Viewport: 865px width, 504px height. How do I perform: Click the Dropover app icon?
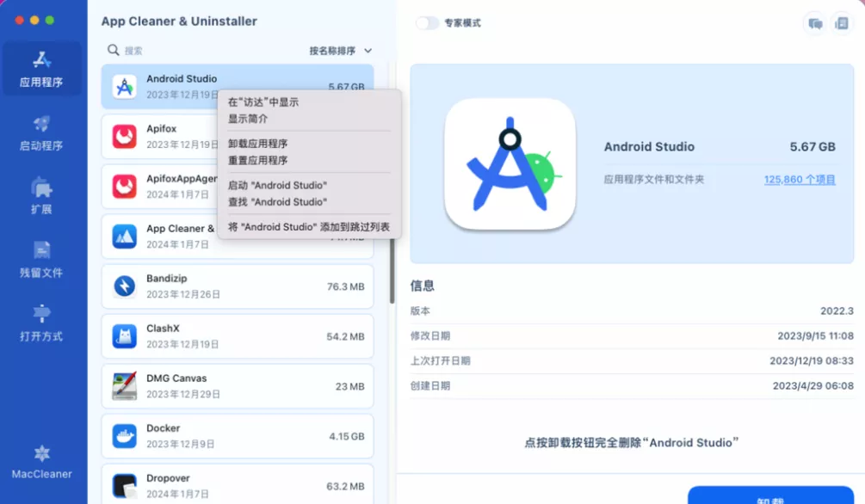tap(125, 486)
